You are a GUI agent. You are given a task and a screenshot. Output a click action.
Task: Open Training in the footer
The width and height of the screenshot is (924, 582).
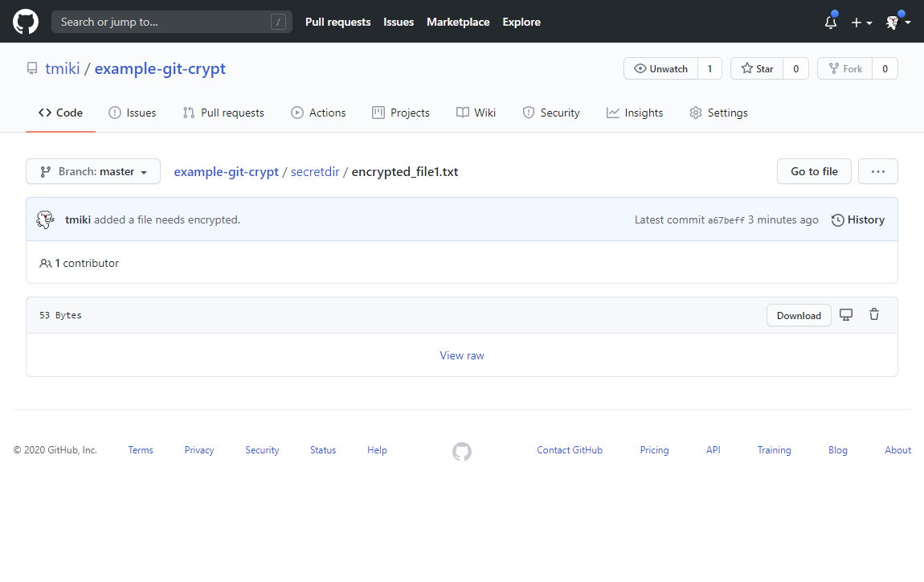(774, 450)
